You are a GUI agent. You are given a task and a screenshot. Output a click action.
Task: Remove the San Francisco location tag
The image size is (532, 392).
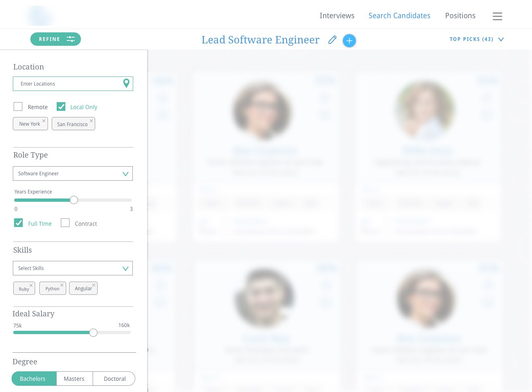pos(91,121)
